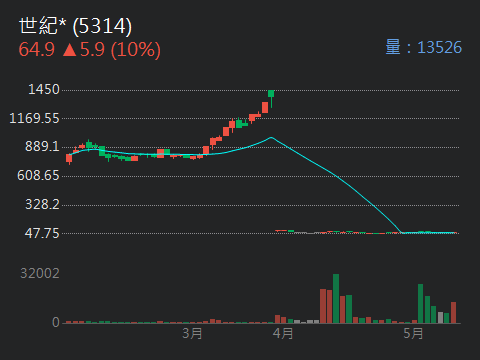Click the gray volume bar in May
Screen dimensions: 480x360
coord(440,318)
